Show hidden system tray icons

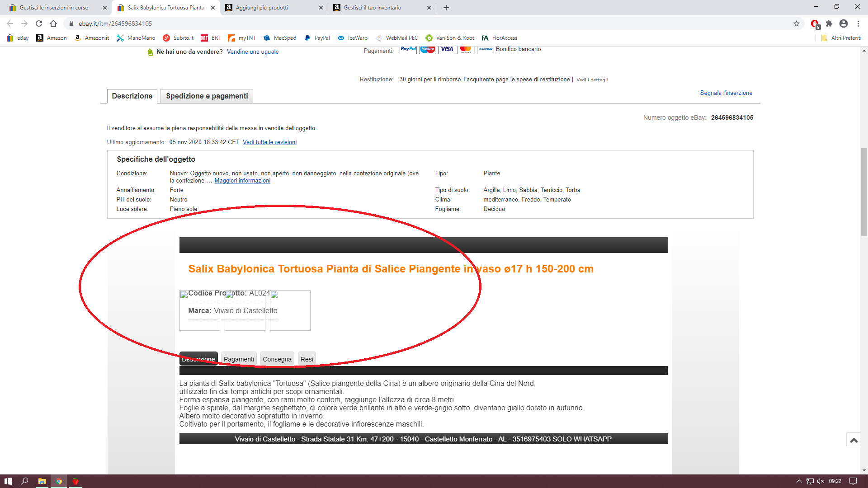[799, 481]
